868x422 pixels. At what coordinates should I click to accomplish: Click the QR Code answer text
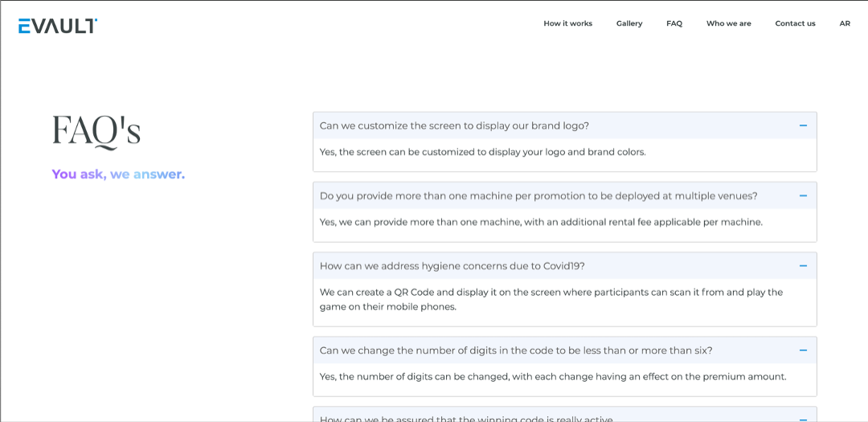551,299
